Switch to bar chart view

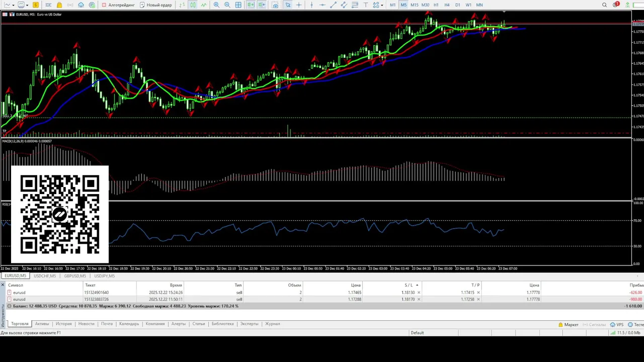coord(182,5)
